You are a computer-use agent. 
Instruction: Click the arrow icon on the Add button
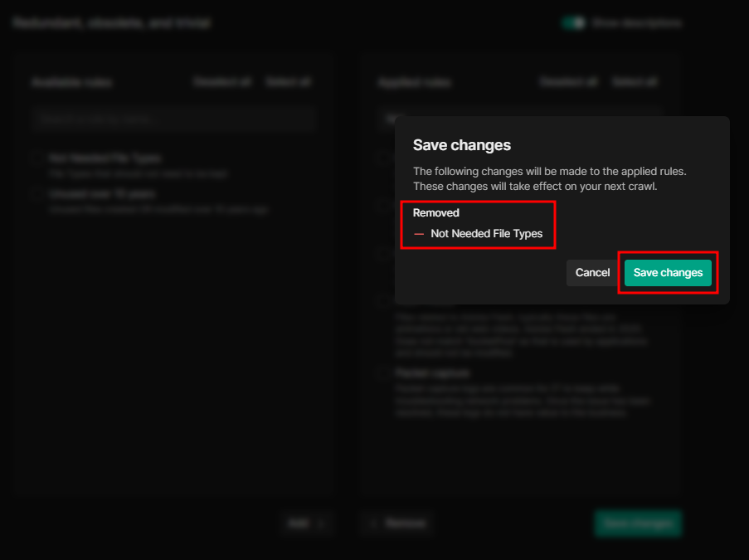click(x=322, y=523)
